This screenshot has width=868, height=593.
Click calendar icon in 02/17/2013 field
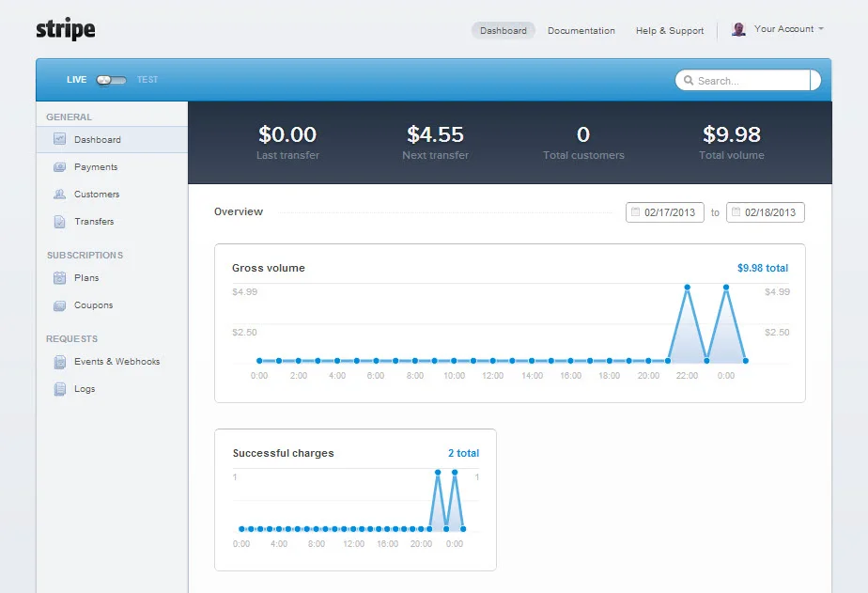pos(635,212)
